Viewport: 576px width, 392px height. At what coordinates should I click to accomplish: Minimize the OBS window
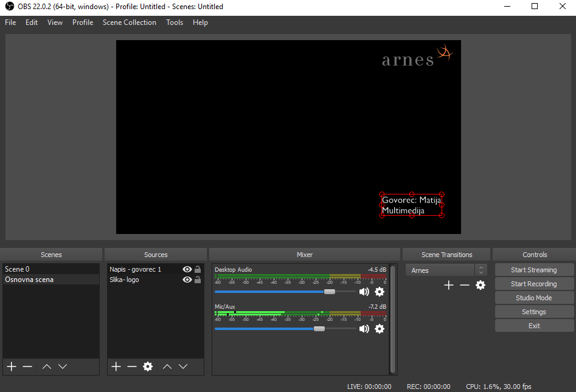click(507, 6)
